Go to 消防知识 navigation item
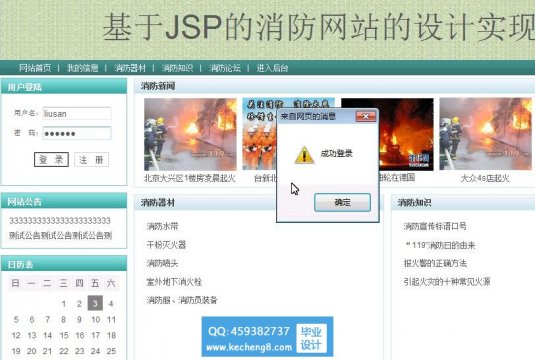Screen dimensions: 535x360 click(x=177, y=68)
